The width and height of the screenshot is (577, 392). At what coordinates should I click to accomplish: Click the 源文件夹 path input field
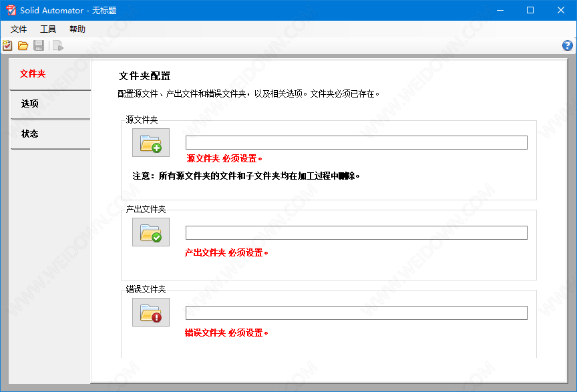point(356,143)
